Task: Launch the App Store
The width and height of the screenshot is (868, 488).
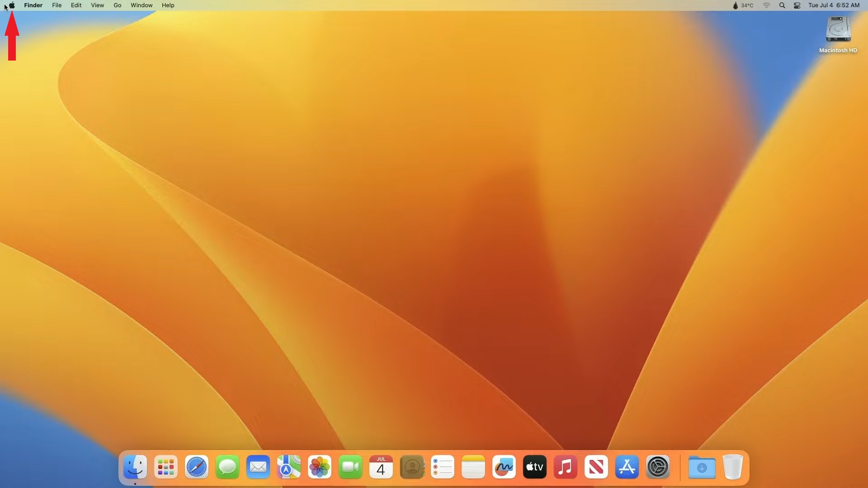Action: [626, 467]
